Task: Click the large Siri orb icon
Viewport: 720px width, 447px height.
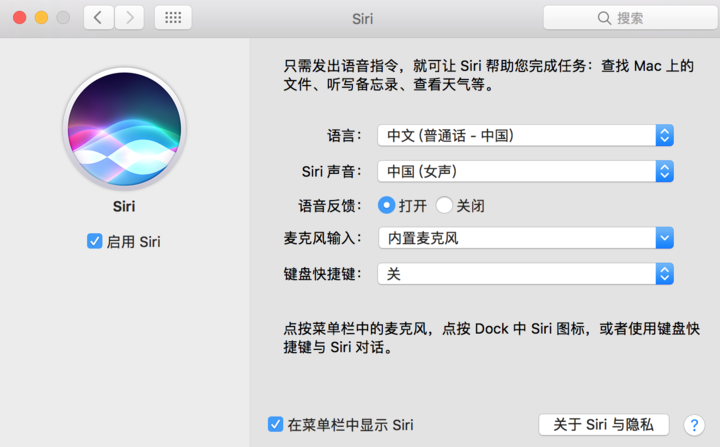Action: tap(124, 129)
